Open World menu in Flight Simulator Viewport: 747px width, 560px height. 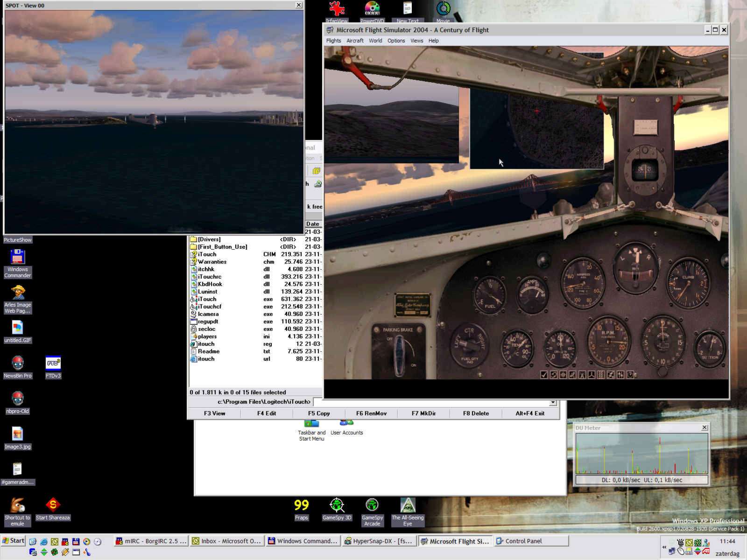click(x=375, y=41)
